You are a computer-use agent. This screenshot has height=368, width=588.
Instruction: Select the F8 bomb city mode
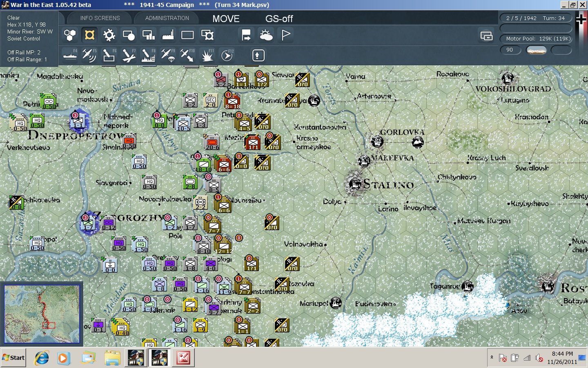(x=148, y=55)
